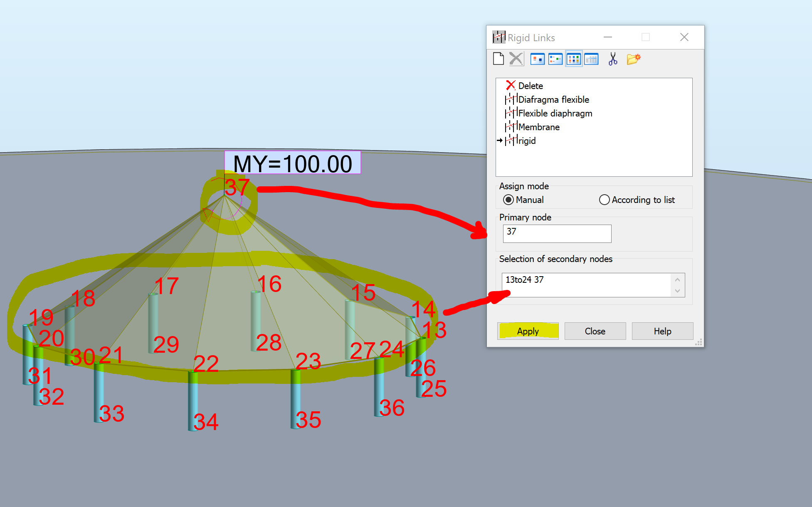Switch to large icons view
812x507 pixels.
pyautogui.click(x=537, y=59)
